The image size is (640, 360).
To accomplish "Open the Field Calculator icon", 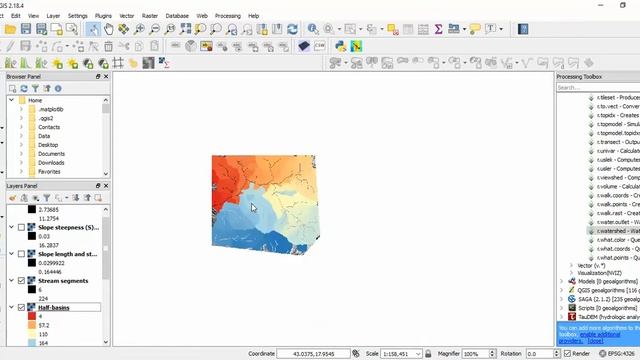I will pyautogui.click(x=423, y=29).
